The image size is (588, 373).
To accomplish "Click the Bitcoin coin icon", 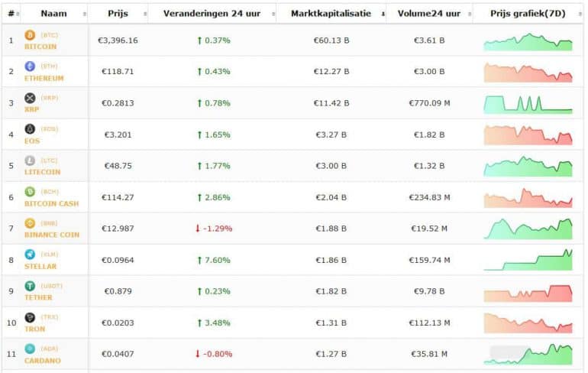I will pyautogui.click(x=30, y=35).
